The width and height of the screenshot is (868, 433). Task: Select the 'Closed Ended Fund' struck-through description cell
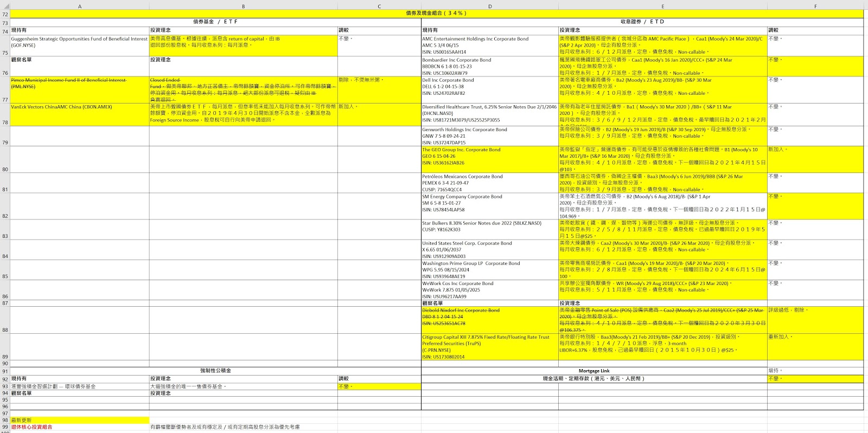pos(243,90)
